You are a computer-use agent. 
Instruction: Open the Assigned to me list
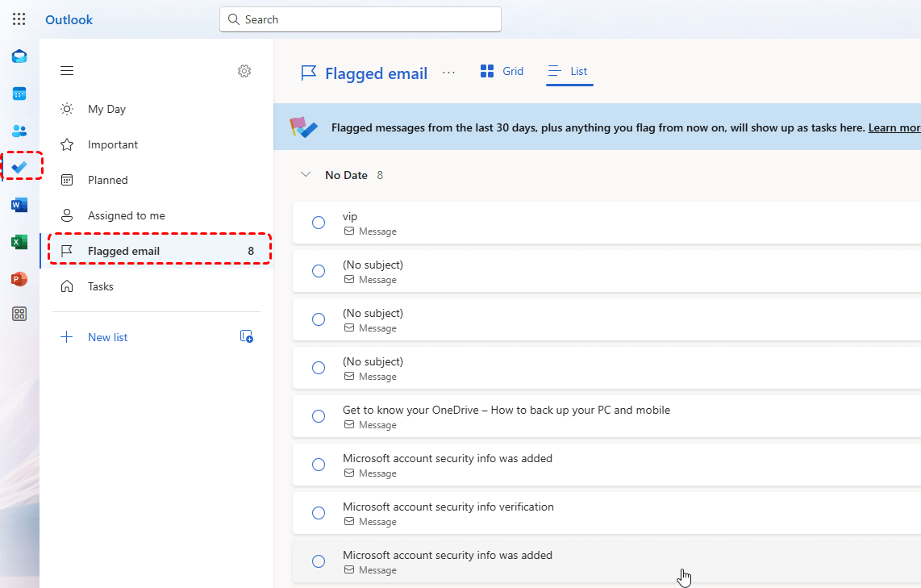[156, 215]
